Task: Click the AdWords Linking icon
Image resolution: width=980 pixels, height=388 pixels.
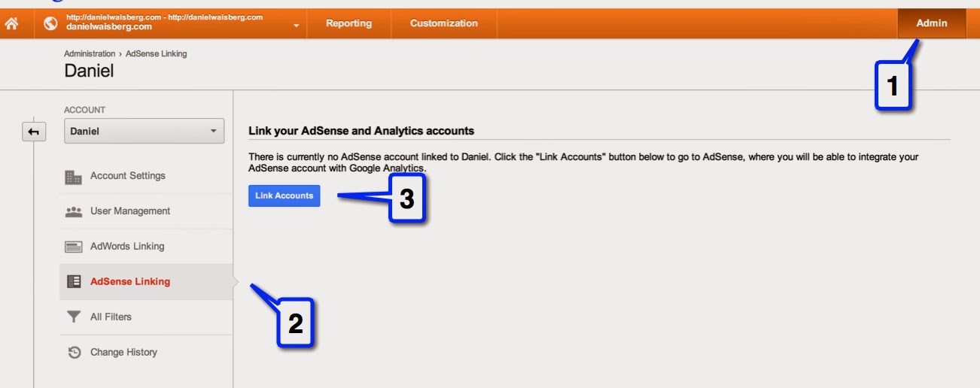Action: 74,247
